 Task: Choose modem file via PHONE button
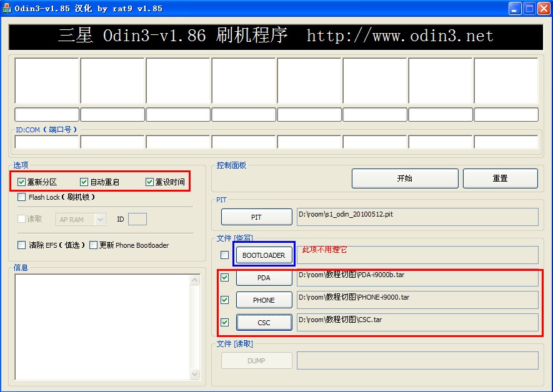point(264,300)
